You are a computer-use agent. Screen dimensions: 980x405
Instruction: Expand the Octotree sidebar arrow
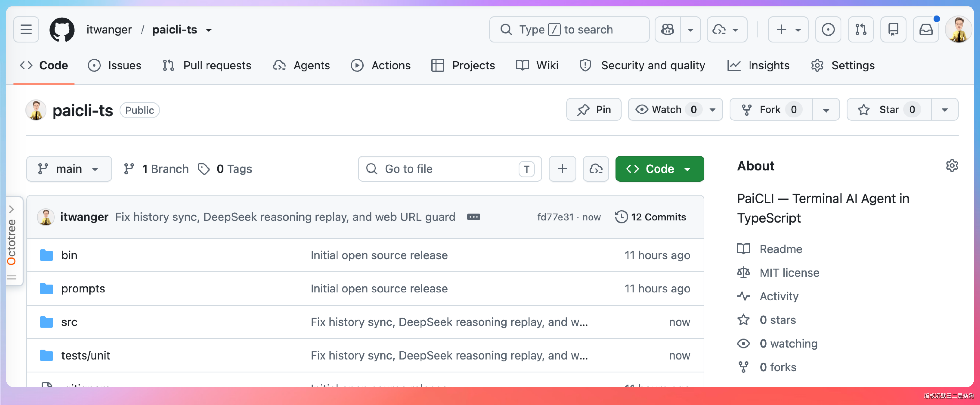[x=11, y=209]
